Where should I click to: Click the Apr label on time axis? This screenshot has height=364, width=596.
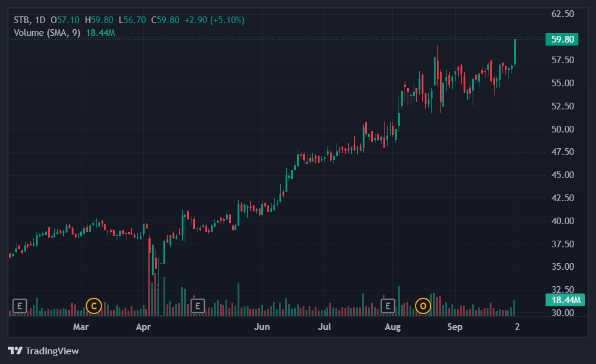pyautogui.click(x=143, y=327)
